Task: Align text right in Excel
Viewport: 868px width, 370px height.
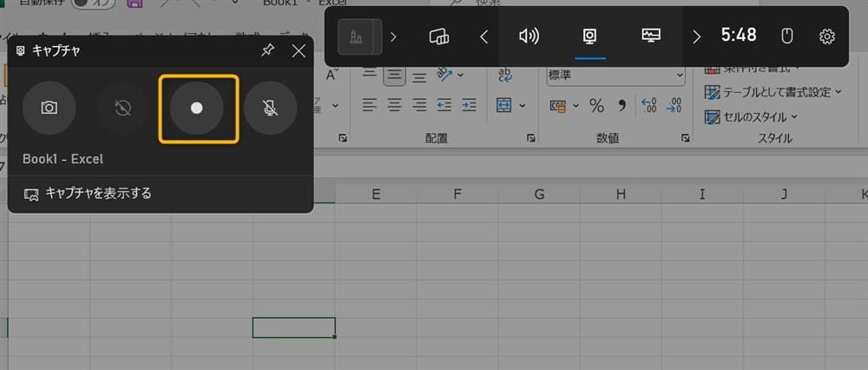Action: pos(420,104)
